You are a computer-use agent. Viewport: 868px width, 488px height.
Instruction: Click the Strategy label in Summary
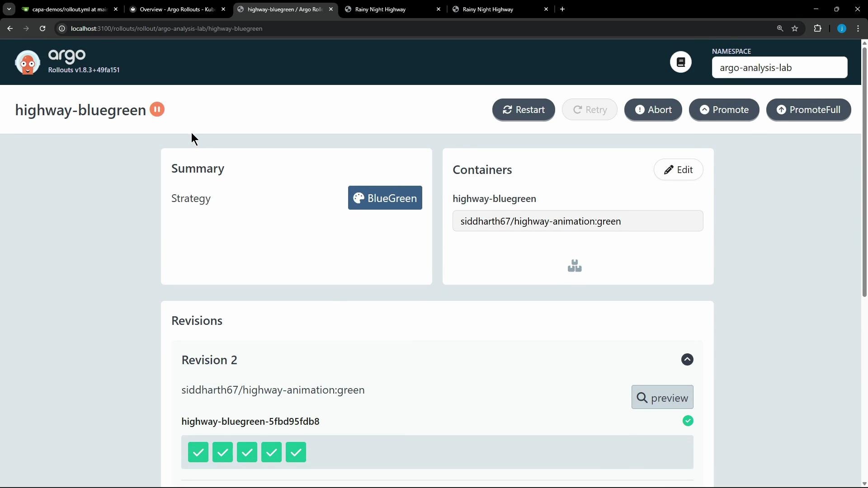pos(191,198)
